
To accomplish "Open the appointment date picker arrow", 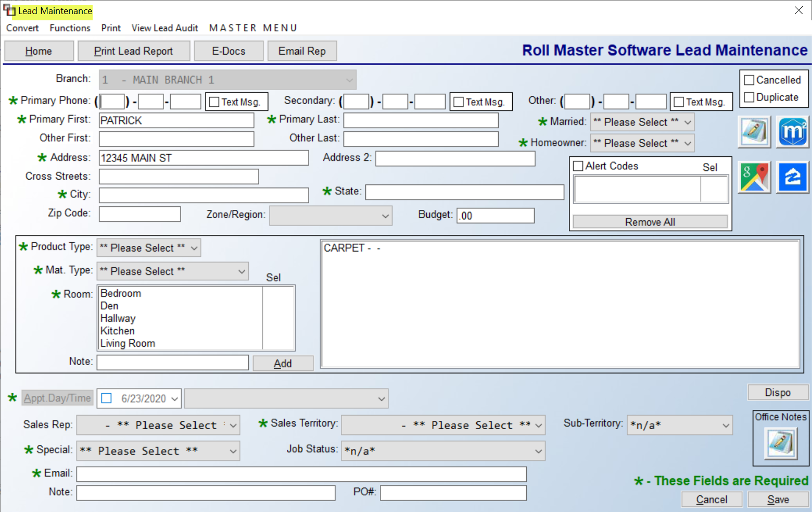I will coord(174,399).
